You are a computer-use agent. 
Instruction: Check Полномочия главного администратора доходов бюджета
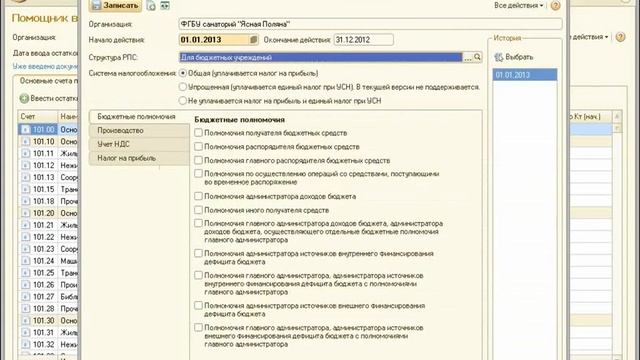coord(198,224)
